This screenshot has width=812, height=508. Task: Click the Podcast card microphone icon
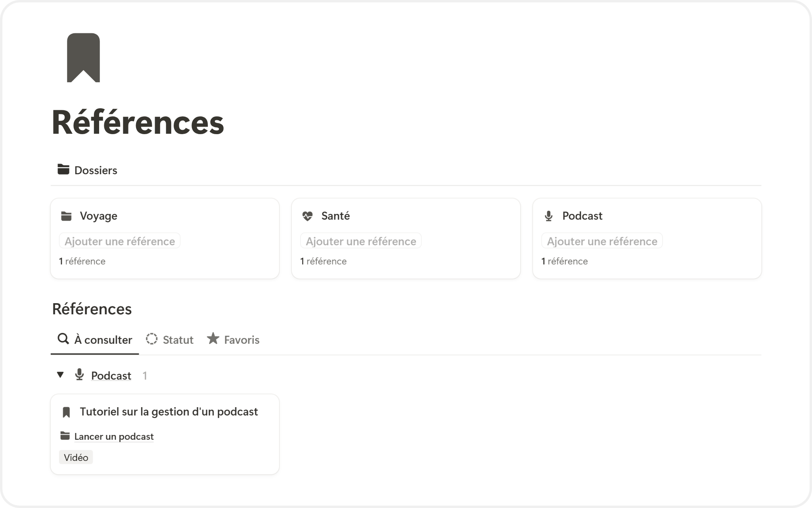(548, 216)
